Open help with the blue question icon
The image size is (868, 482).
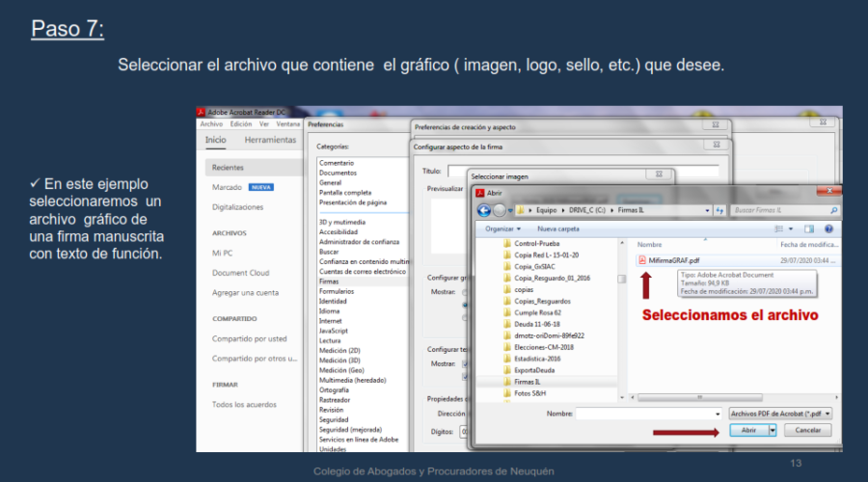click(x=828, y=228)
